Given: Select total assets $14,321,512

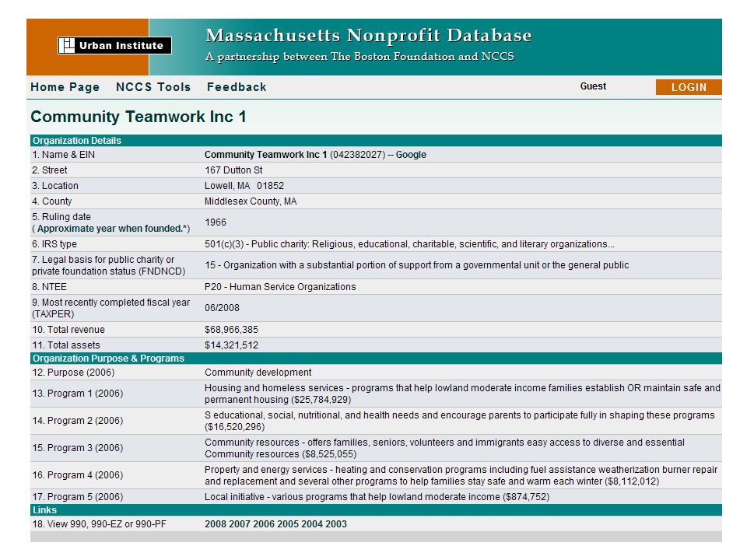Looking at the screenshot, I should tap(232, 345).
